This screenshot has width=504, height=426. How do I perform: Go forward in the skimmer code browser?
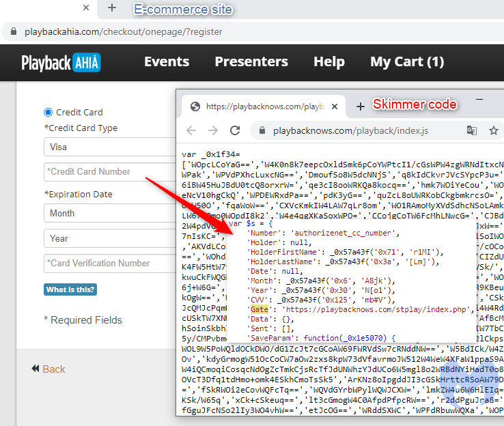pos(213,130)
